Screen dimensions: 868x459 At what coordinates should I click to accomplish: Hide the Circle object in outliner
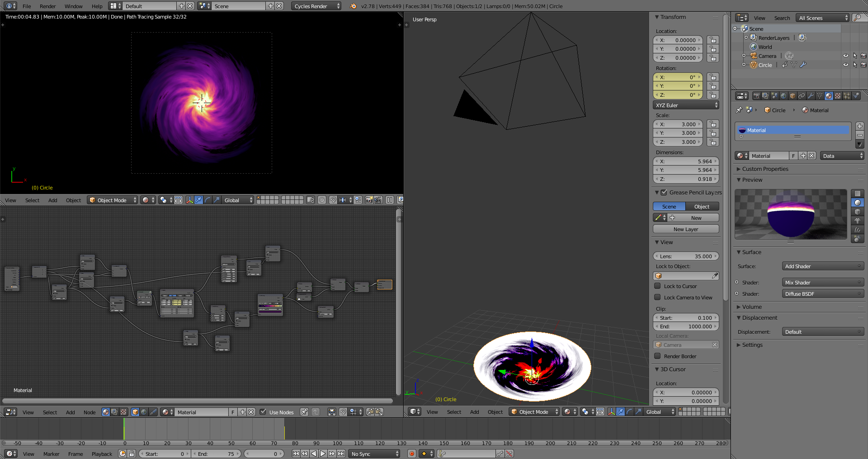click(845, 65)
